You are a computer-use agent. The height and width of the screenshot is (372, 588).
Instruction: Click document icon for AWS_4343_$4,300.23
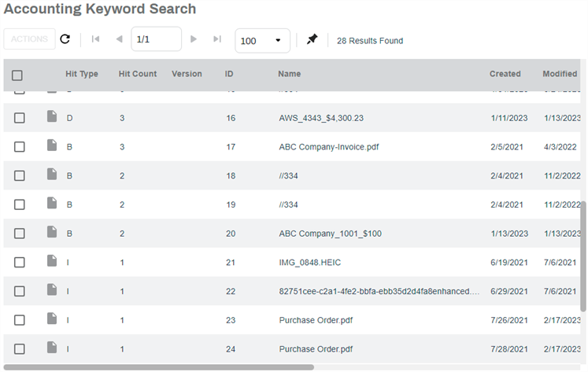pyautogui.click(x=52, y=116)
